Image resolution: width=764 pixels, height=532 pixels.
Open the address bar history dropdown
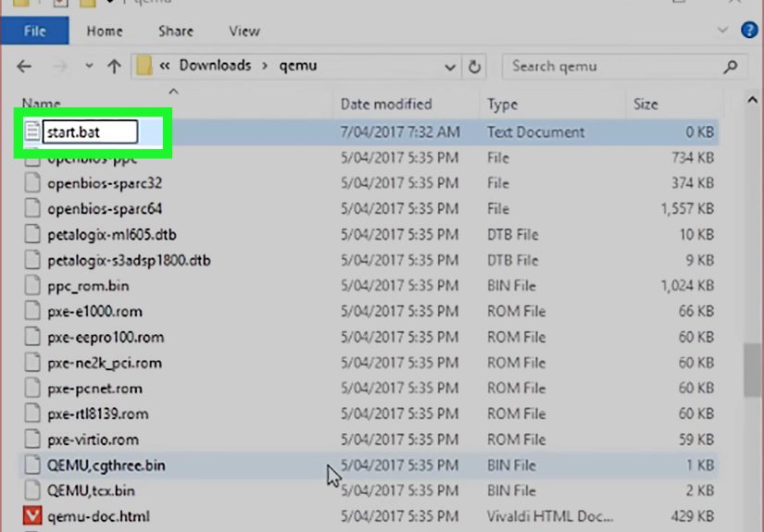click(450, 67)
